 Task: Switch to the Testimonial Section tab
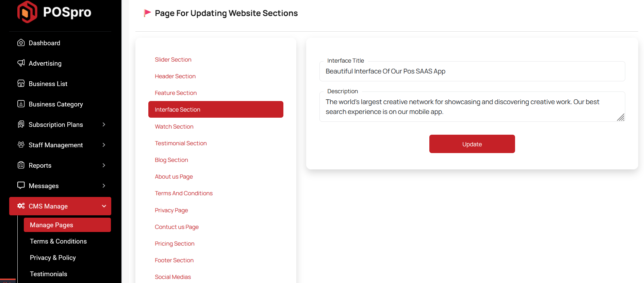click(181, 143)
